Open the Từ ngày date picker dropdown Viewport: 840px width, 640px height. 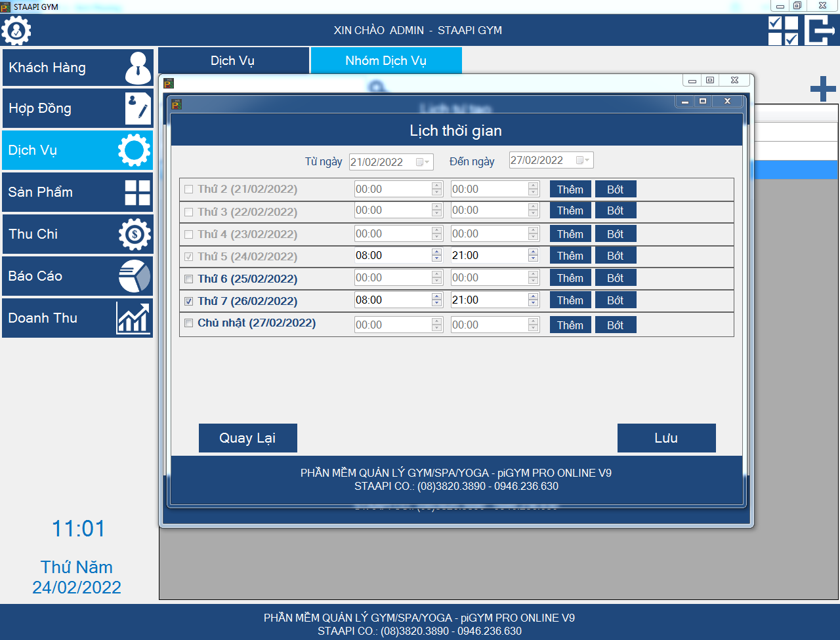click(x=423, y=162)
